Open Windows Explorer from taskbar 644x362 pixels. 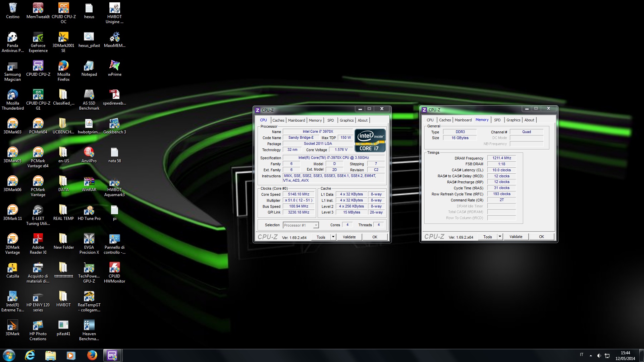(x=50, y=355)
